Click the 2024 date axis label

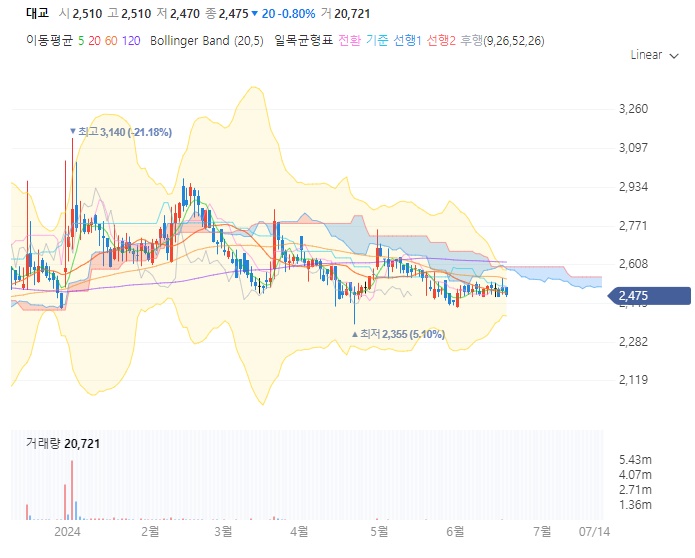click(x=67, y=531)
